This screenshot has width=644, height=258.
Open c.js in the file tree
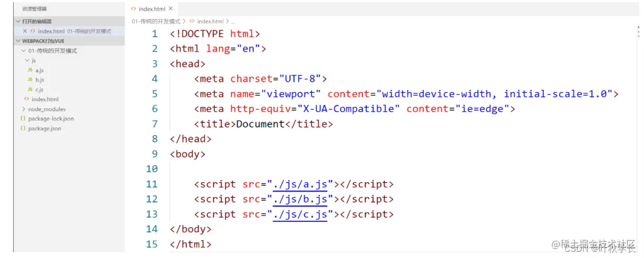[x=39, y=89]
